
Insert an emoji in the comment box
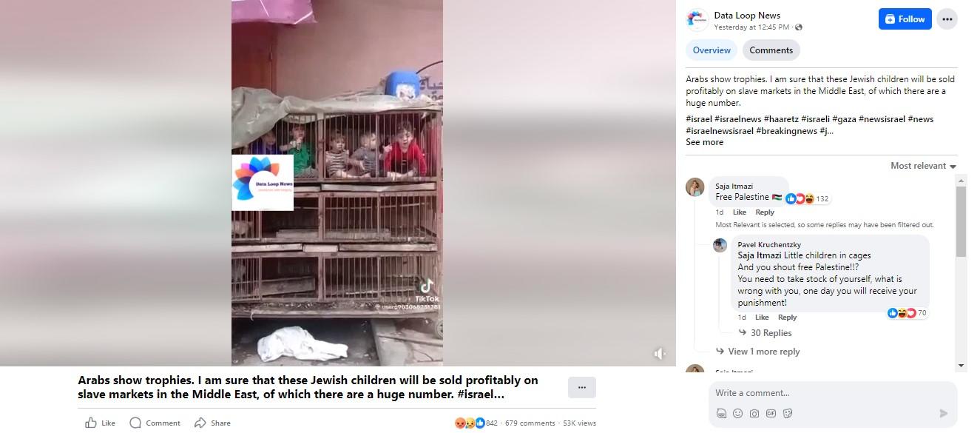(737, 414)
